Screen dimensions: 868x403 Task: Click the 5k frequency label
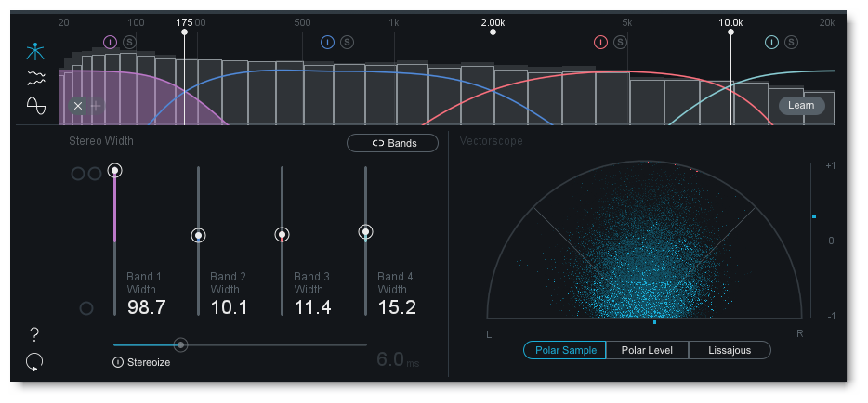627,22
